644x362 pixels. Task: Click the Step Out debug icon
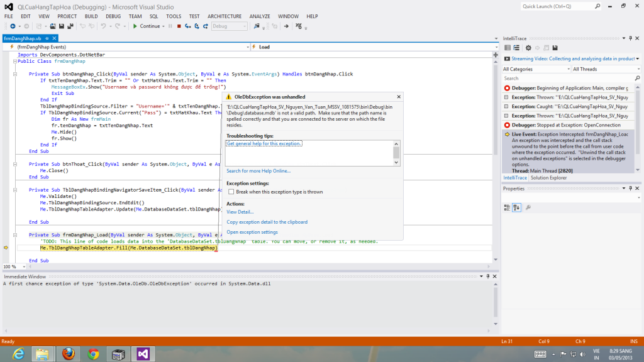(x=206, y=26)
